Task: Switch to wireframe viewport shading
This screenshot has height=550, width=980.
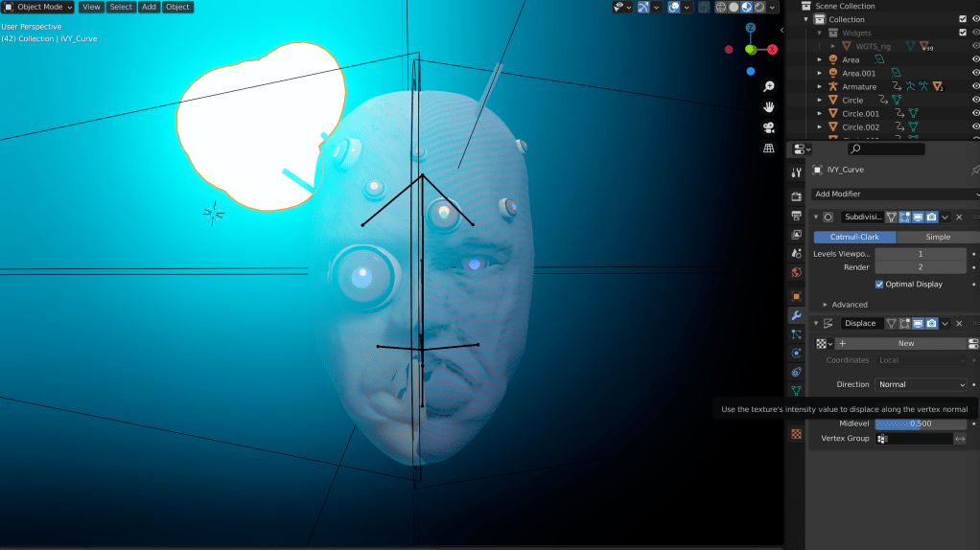Action: coord(719,7)
